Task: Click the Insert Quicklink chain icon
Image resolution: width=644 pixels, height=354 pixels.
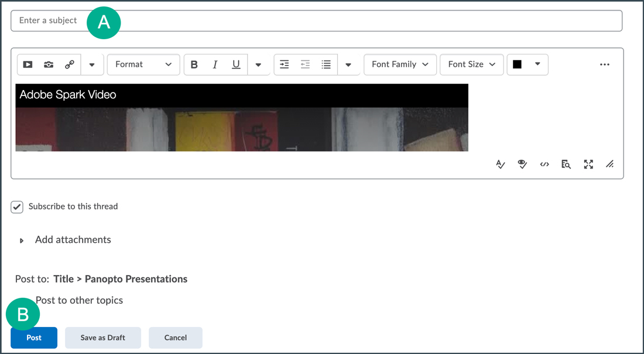Action: point(70,64)
